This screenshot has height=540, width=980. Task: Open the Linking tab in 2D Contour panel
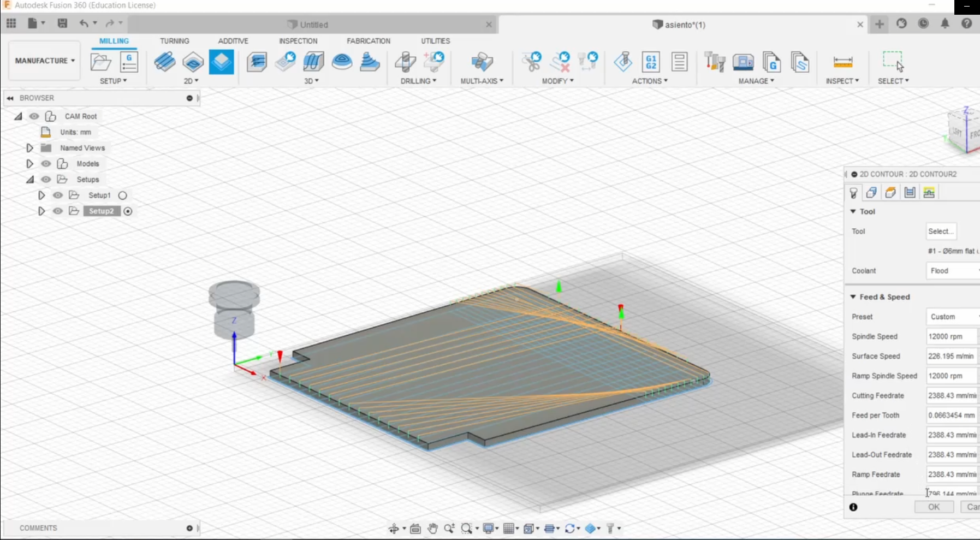929,192
